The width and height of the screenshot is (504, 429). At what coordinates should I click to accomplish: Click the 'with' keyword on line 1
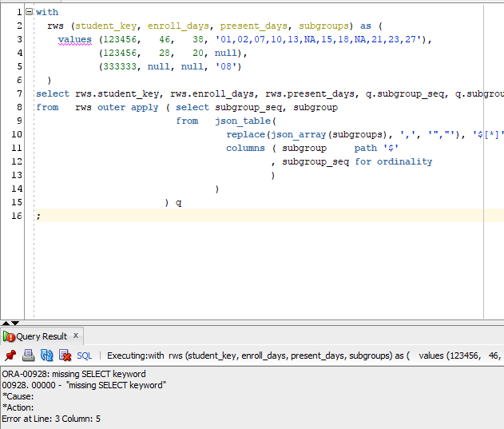pos(47,13)
